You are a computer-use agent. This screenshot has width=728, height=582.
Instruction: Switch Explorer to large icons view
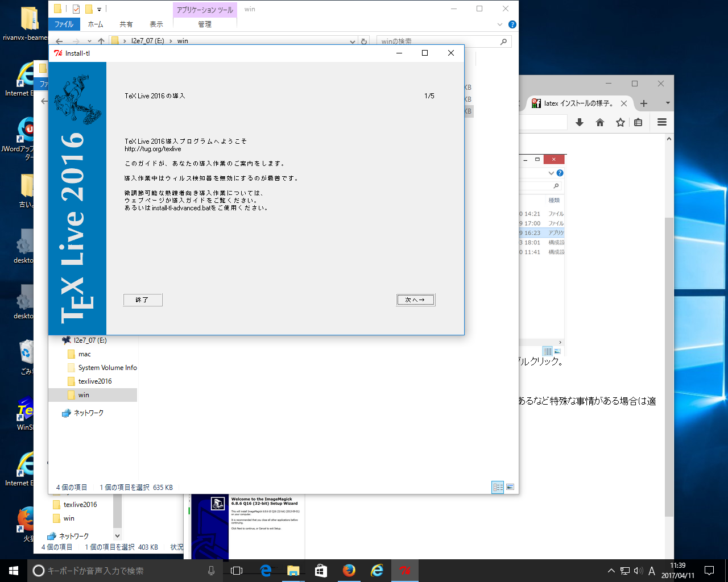click(x=510, y=487)
